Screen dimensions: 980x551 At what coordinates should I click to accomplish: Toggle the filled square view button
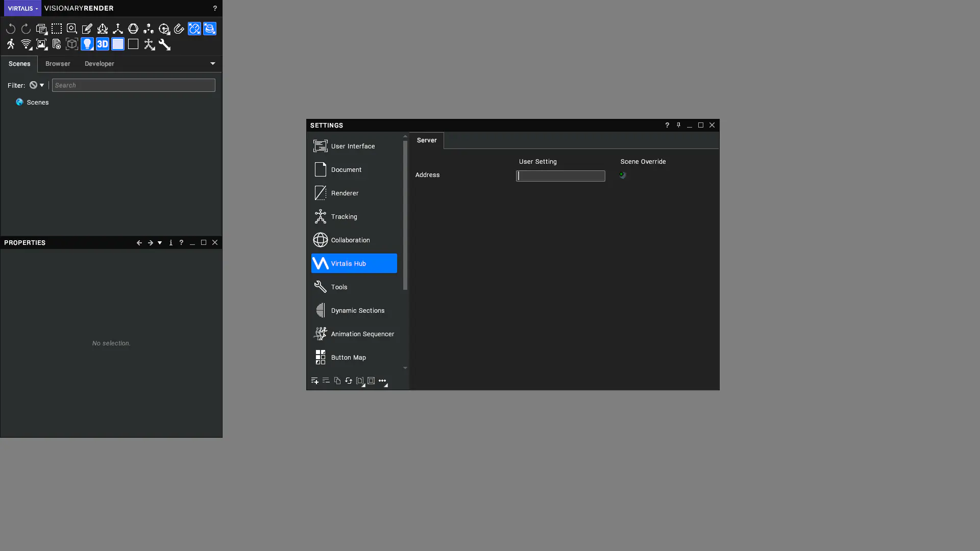118,44
